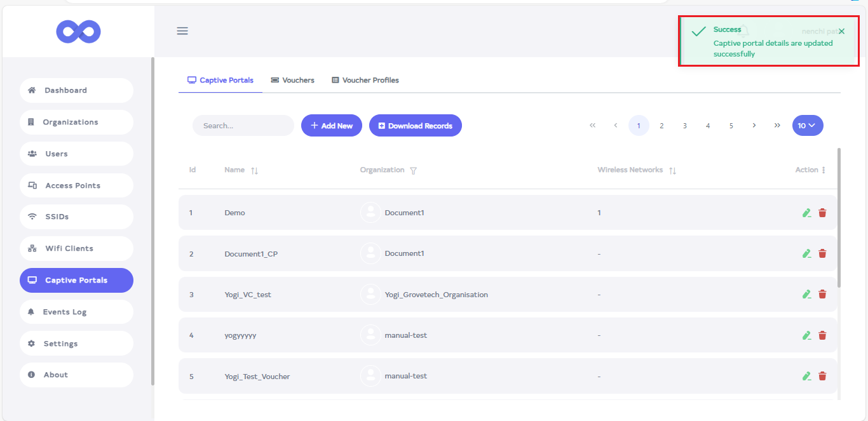Edit the Yogi_Test_Voucher portal
868x421 pixels.
coord(806,376)
